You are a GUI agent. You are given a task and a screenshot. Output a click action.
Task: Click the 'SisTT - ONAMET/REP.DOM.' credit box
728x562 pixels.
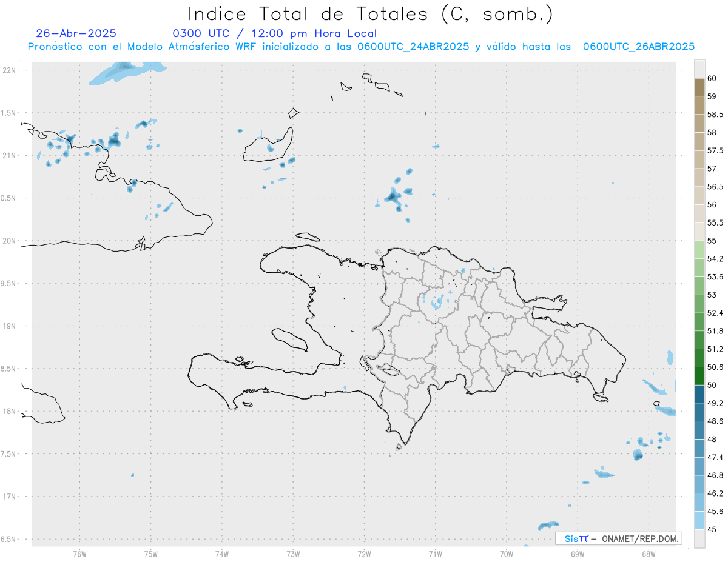click(619, 538)
